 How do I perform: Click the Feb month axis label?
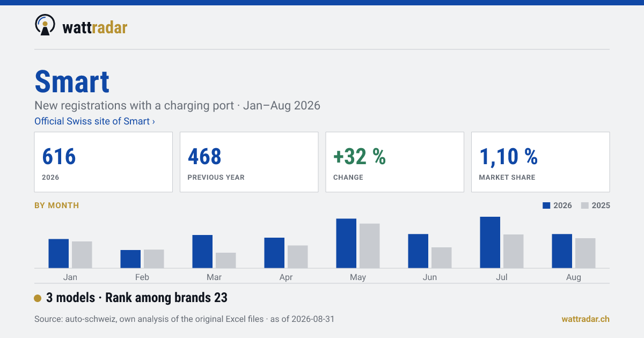pos(142,277)
